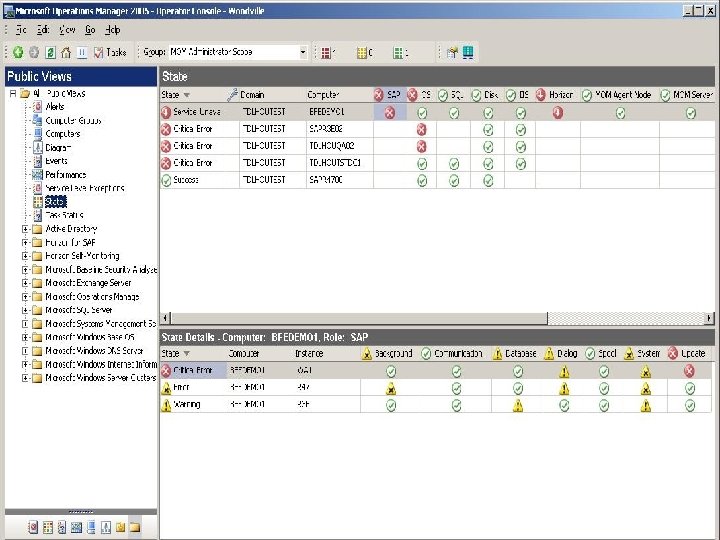Viewport: 720px width, 540px height.
Task: Expand the Microsoft SQL Server folder
Action: [26, 310]
